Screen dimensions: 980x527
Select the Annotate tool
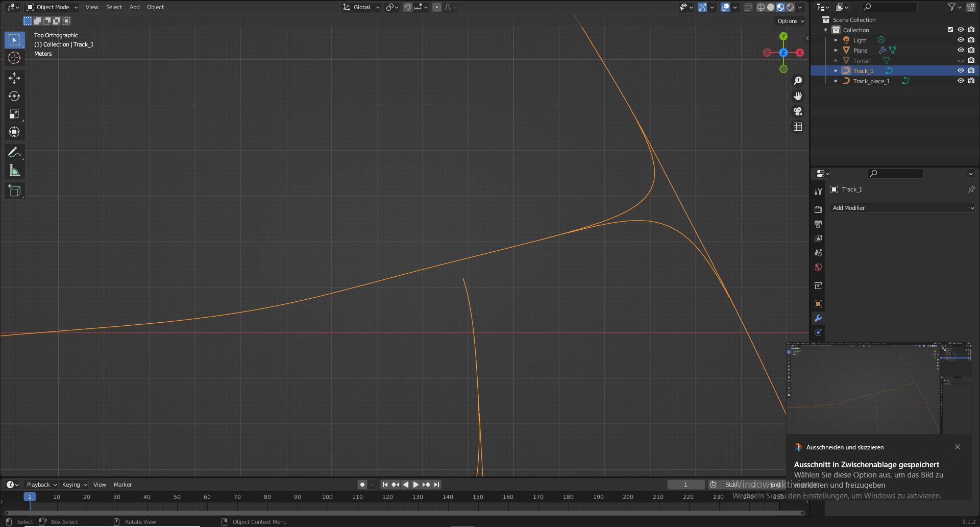pyautogui.click(x=14, y=152)
